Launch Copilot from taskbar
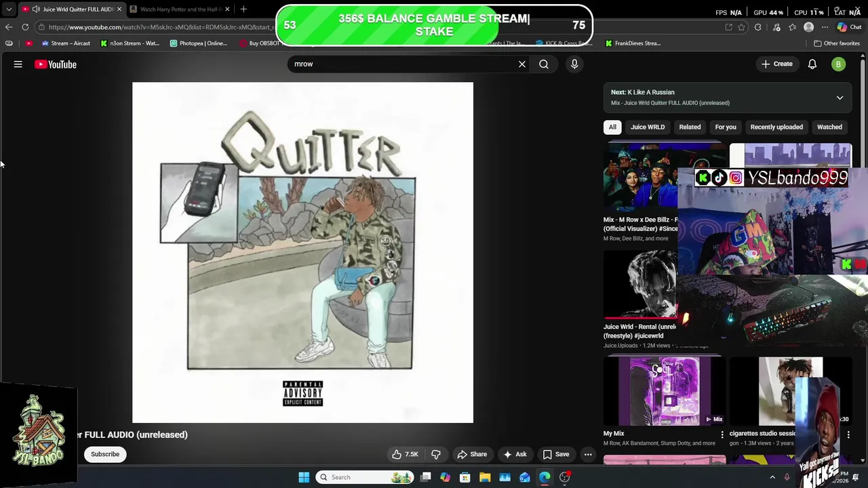Viewport: 868px width, 488px height. pos(445,477)
